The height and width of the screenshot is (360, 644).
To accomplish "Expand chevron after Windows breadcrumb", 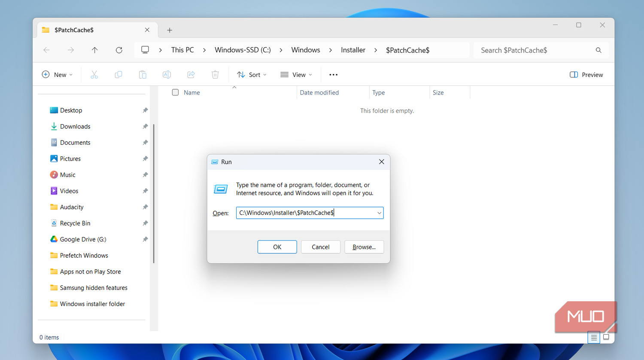I will click(x=331, y=50).
